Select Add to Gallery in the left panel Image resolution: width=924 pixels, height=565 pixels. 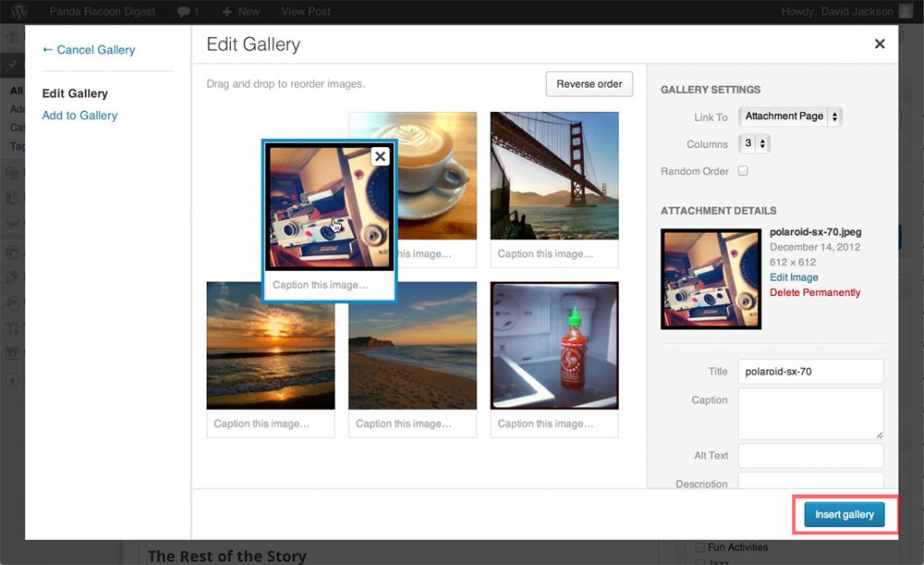click(79, 116)
